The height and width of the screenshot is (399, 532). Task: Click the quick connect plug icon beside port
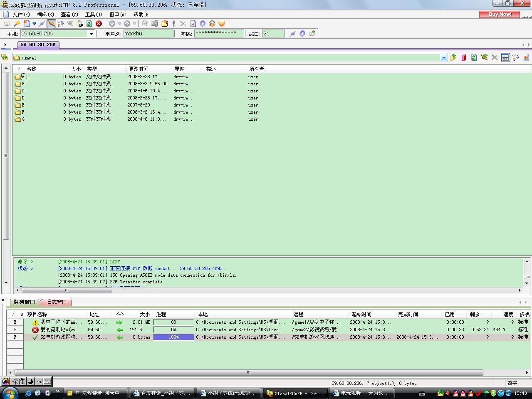click(292, 34)
